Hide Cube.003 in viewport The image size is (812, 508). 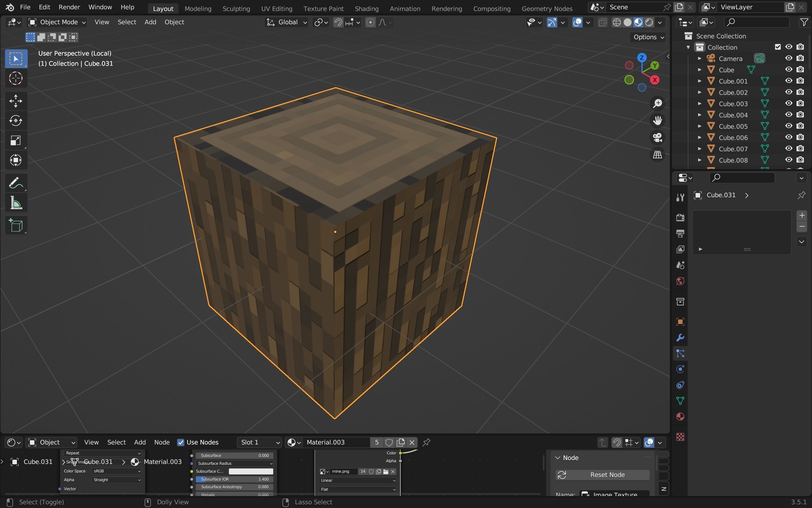coord(789,104)
